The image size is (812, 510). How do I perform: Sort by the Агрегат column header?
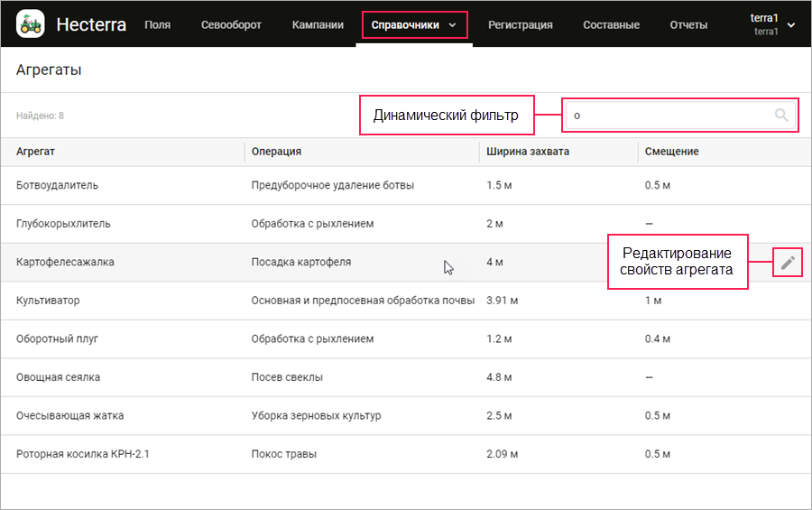(x=36, y=152)
